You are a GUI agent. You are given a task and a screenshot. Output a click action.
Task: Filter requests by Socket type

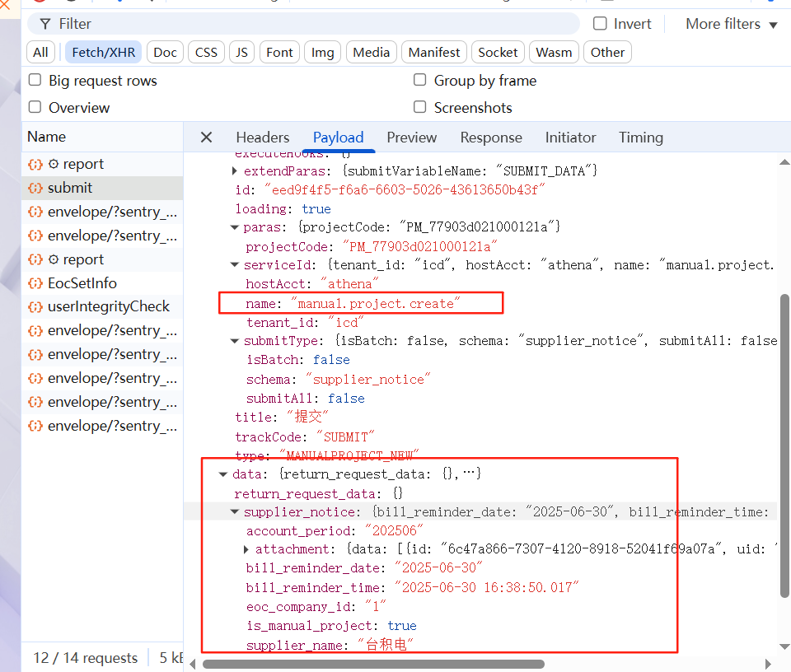point(498,53)
